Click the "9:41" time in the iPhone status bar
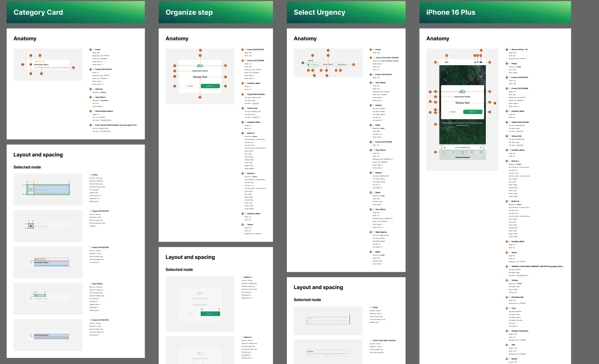This screenshot has height=364, width=599. tap(447, 62)
